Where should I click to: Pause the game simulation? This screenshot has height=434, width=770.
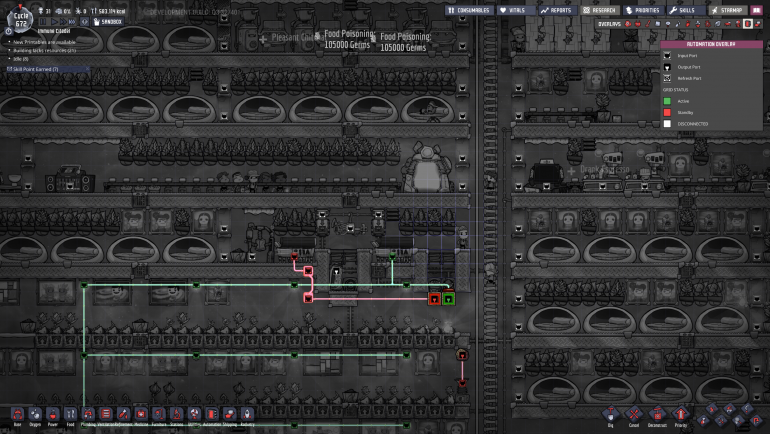click(43, 22)
